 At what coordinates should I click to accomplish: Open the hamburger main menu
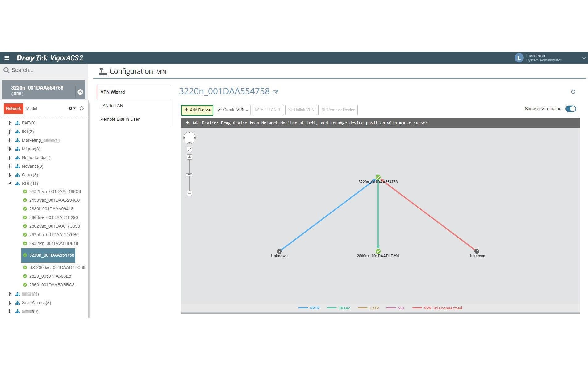[7, 58]
